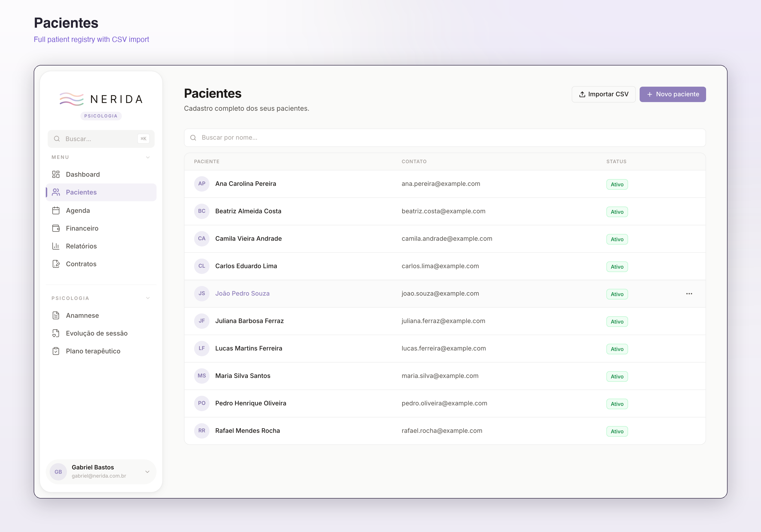The image size is (761, 532).
Task: Open Evolução de sessão in the sidebar
Action: coord(101,333)
